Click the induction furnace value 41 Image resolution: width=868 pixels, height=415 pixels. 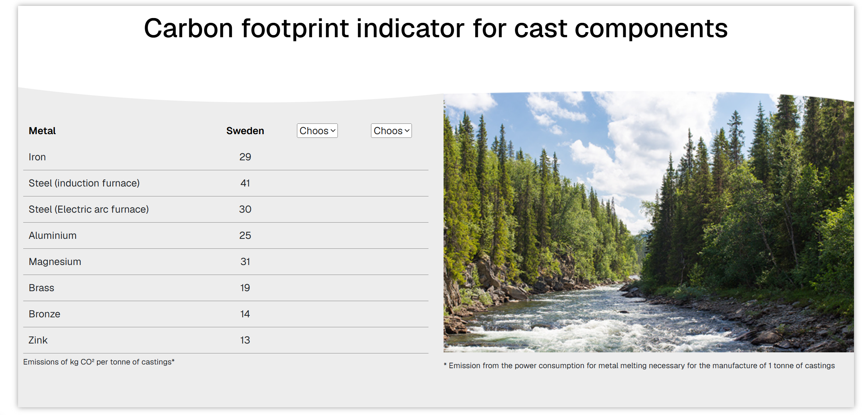coord(245,183)
